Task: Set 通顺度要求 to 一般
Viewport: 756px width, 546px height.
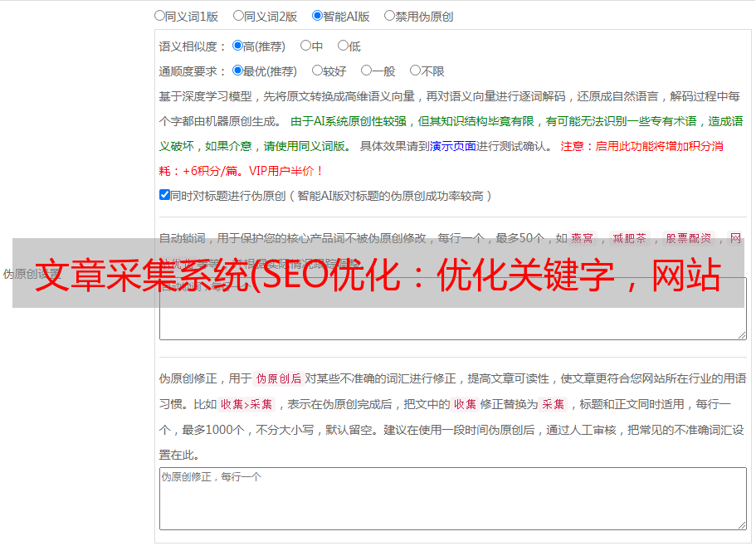Action: [x=367, y=71]
